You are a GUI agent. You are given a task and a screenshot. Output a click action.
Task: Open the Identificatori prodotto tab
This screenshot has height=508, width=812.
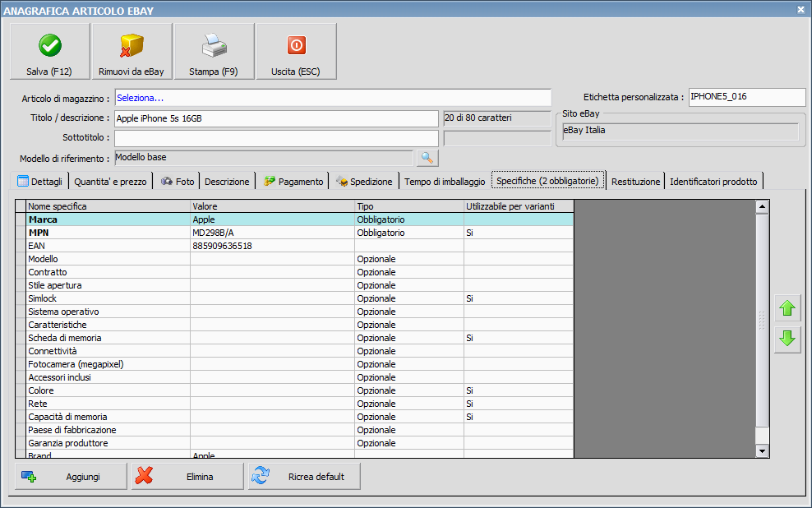click(x=713, y=181)
